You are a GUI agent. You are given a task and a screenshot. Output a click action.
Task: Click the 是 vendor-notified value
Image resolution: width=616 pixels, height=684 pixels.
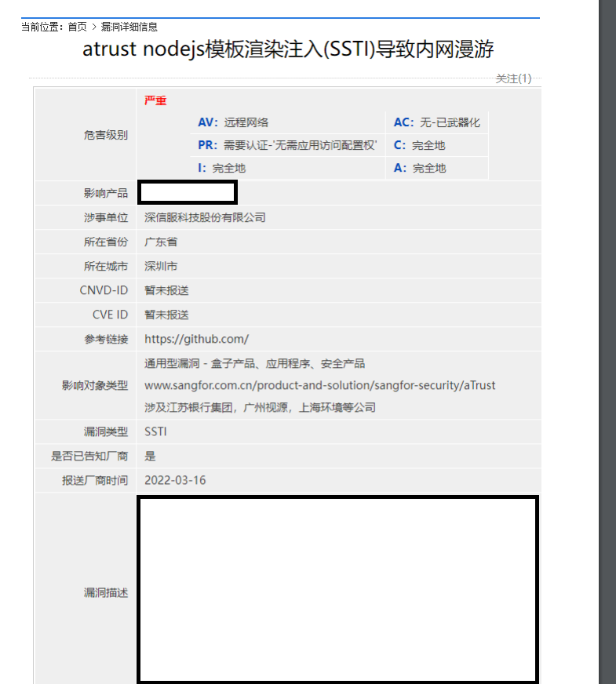point(150,457)
